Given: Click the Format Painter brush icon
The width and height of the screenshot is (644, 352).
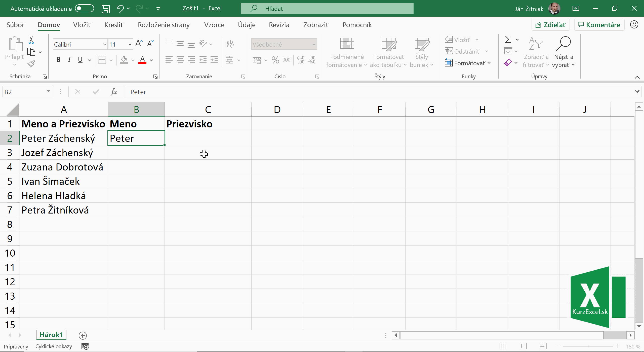Looking at the screenshot, I should pyautogui.click(x=31, y=64).
